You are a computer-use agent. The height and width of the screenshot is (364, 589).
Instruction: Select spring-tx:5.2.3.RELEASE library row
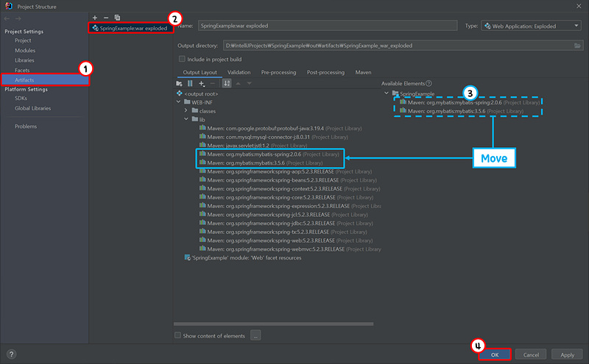pyautogui.click(x=283, y=232)
